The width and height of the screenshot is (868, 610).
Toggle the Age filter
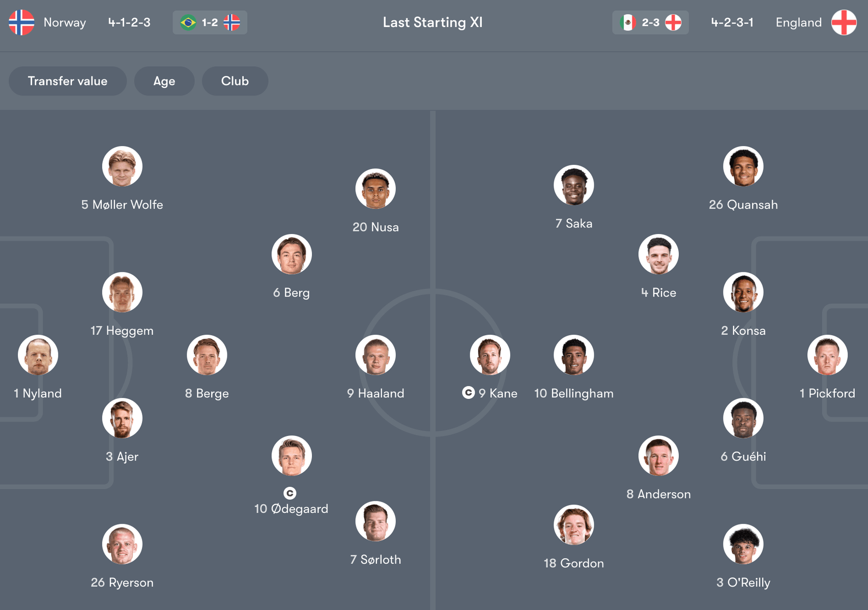164,81
